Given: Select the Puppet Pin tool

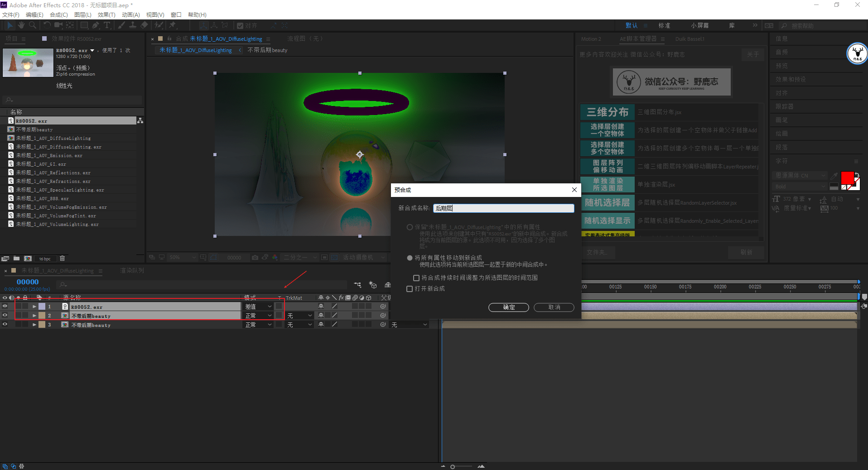Looking at the screenshot, I should pos(173,25).
